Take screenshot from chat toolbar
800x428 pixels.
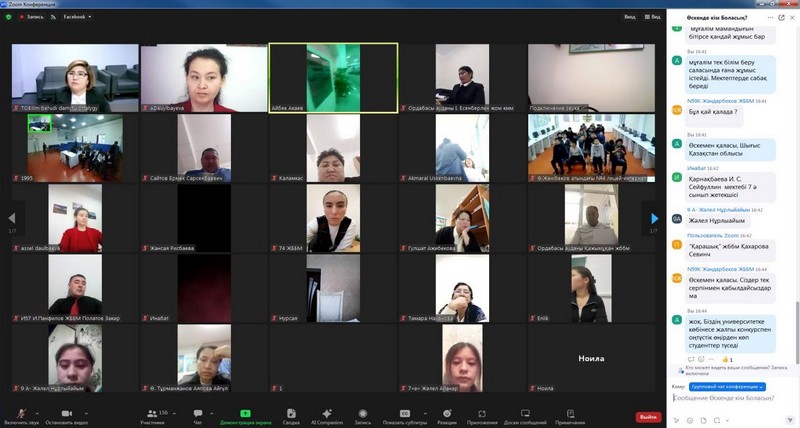point(717,420)
